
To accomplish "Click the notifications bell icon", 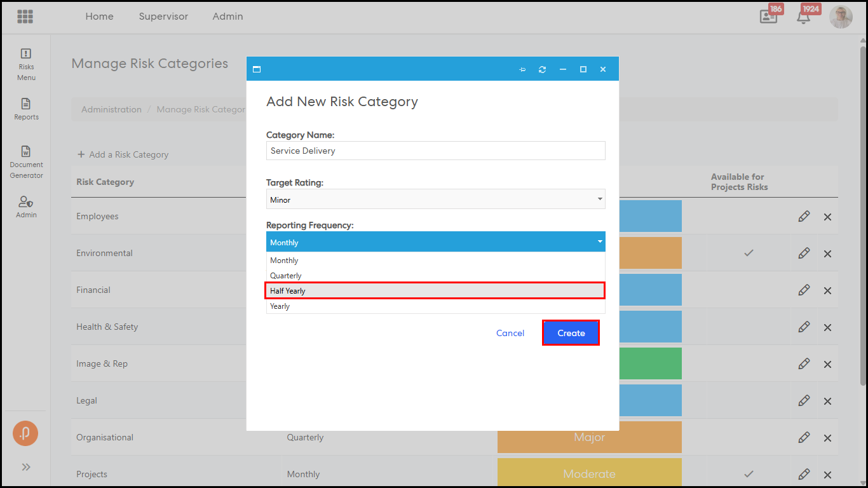I will [803, 17].
